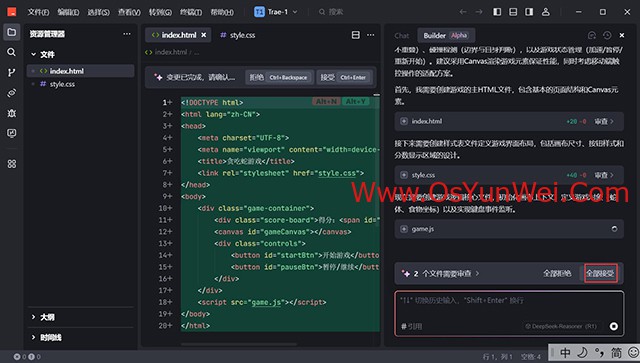Screen dimensions: 640x363
Task: Click the style.css file icon in chat card
Action: (x=404, y=175)
